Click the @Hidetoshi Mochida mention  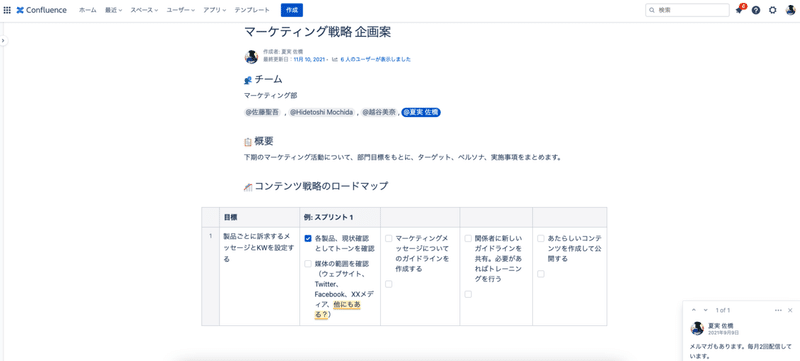pyautogui.click(x=321, y=113)
